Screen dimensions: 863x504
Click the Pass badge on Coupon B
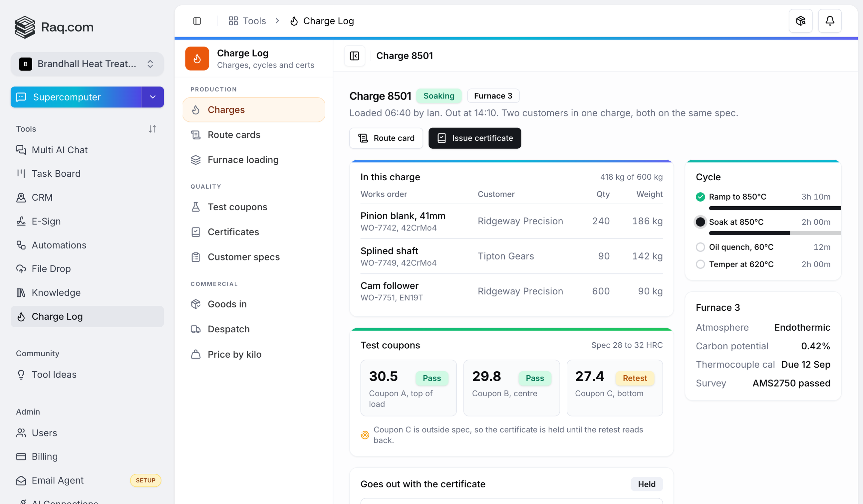point(535,378)
